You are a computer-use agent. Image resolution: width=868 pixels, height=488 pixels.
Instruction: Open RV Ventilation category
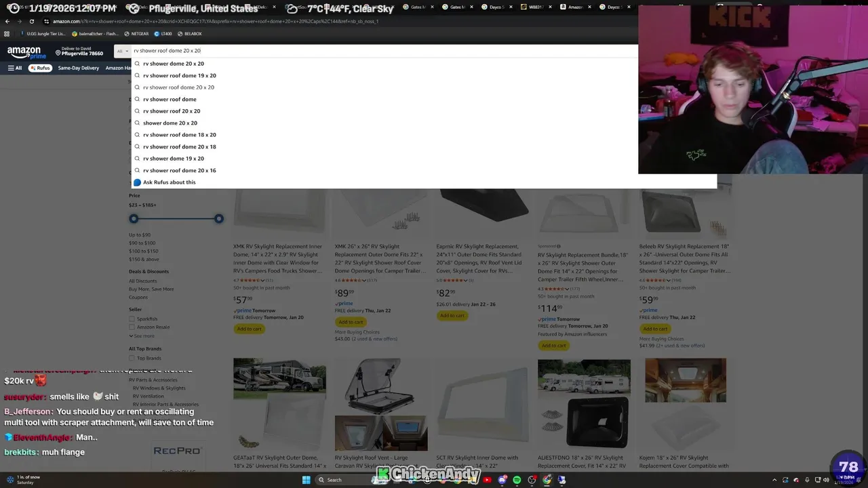[148, 396]
